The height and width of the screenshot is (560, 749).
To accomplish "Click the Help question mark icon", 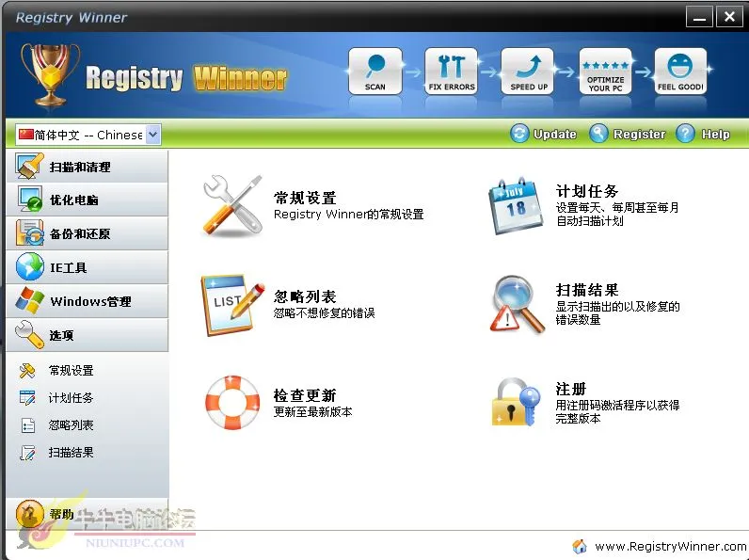I will [x=685, y=134].
